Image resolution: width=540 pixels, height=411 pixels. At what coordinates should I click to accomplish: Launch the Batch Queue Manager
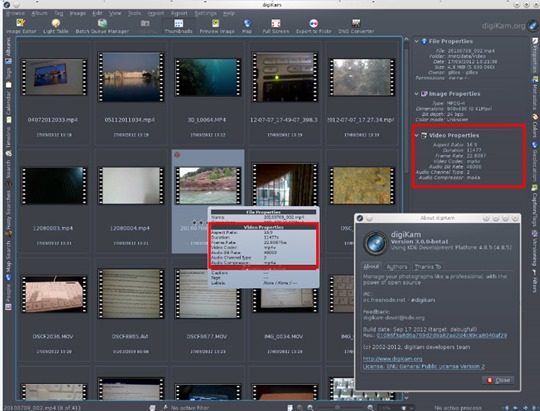(x=102, y=27)
